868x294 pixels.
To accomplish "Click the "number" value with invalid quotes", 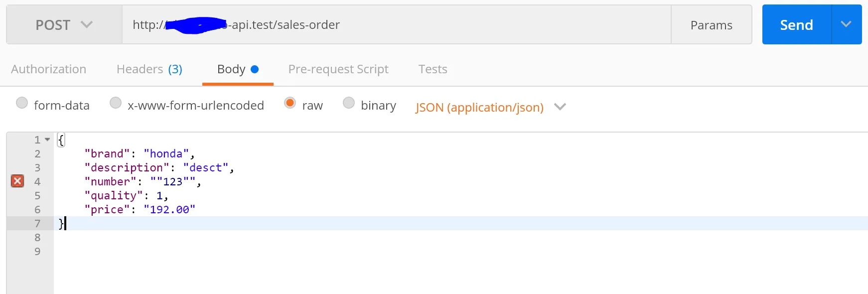I will 173,182.
